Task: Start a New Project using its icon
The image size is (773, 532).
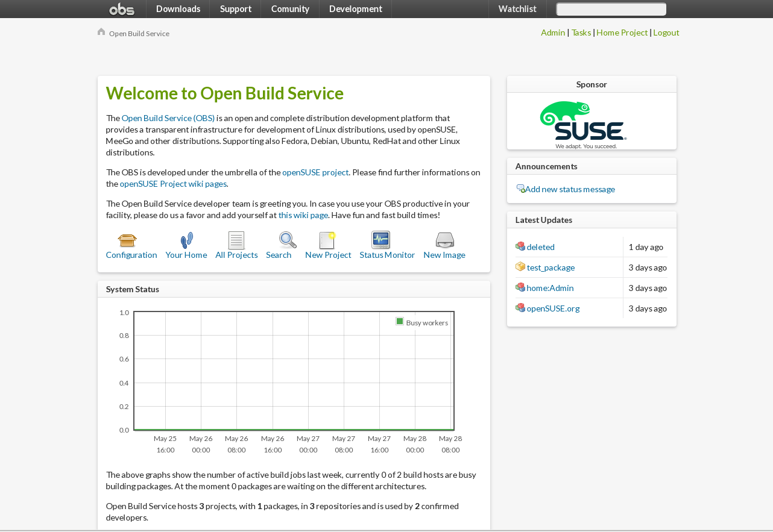Action: click(327, 240)
